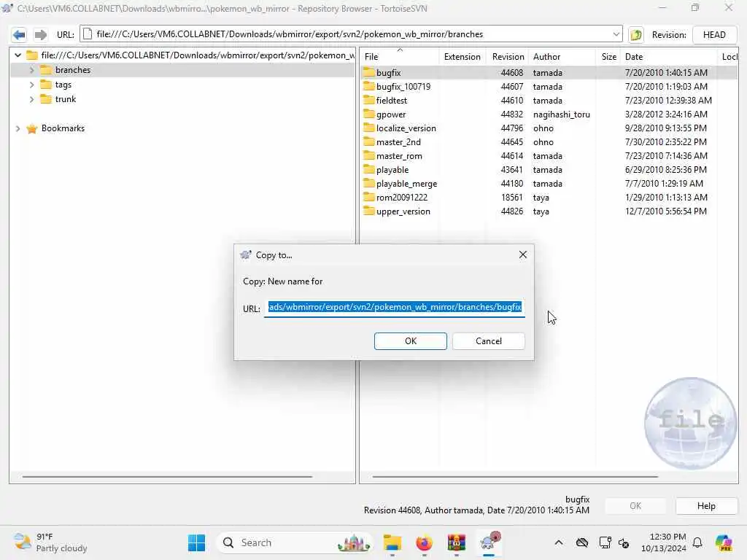Viewport: 747px width, 560px height.
Task: Select the branches folder in tree
Action: (72, 70)
